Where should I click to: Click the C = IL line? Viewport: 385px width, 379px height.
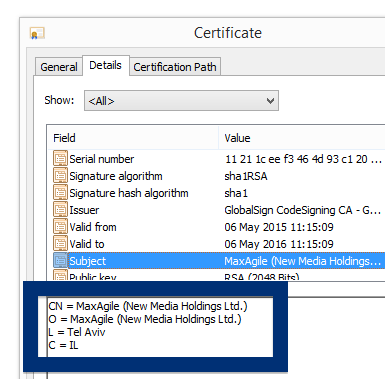tap(63, 345)
